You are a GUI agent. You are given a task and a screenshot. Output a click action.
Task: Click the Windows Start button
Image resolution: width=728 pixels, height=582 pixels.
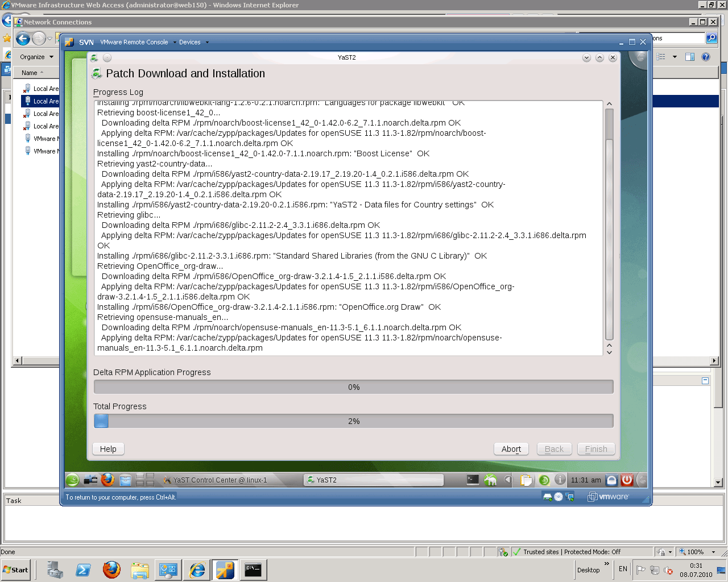click(x=16, y=569)
